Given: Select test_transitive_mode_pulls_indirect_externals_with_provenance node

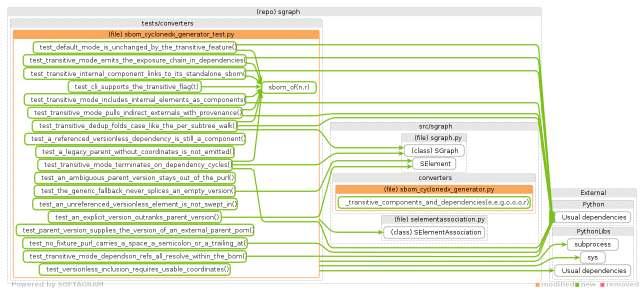Looking at the screenshot, I should [x=135, y=112].
